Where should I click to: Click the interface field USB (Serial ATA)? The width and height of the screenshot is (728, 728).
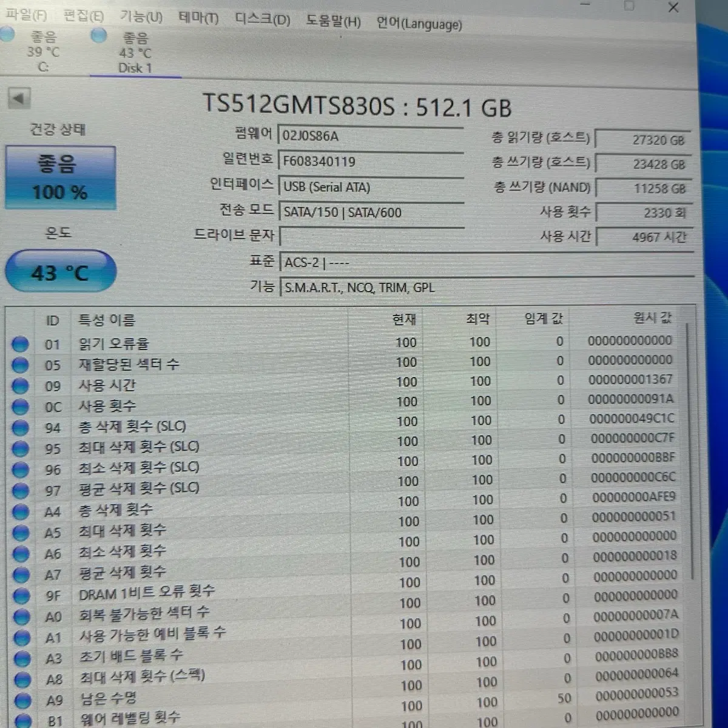click(371, 186)
